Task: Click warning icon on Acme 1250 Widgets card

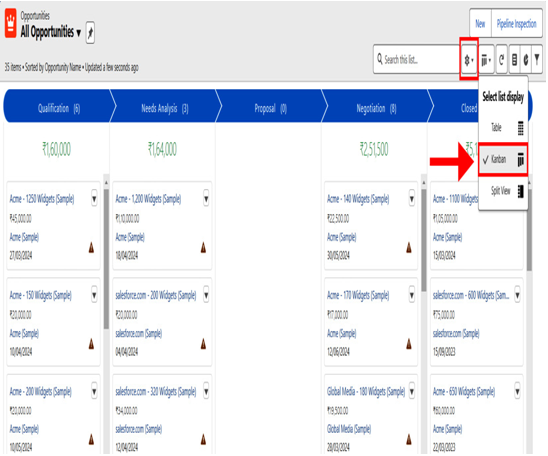Action: (92, 247)
